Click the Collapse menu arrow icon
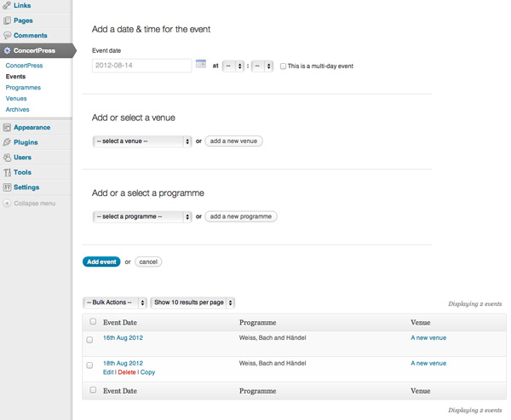Screen dimensions: 511x420 [x=7, y=203]
